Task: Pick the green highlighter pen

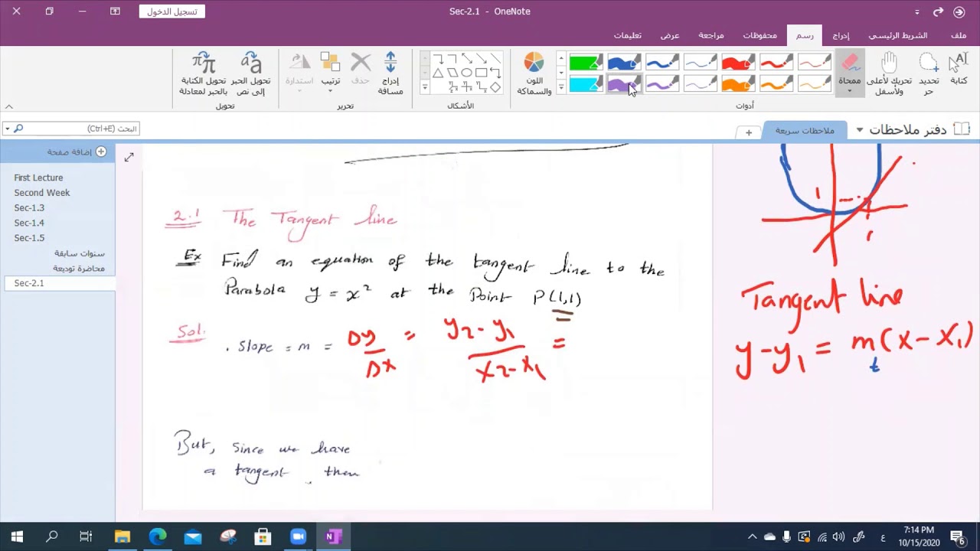Action: point(586,62)
